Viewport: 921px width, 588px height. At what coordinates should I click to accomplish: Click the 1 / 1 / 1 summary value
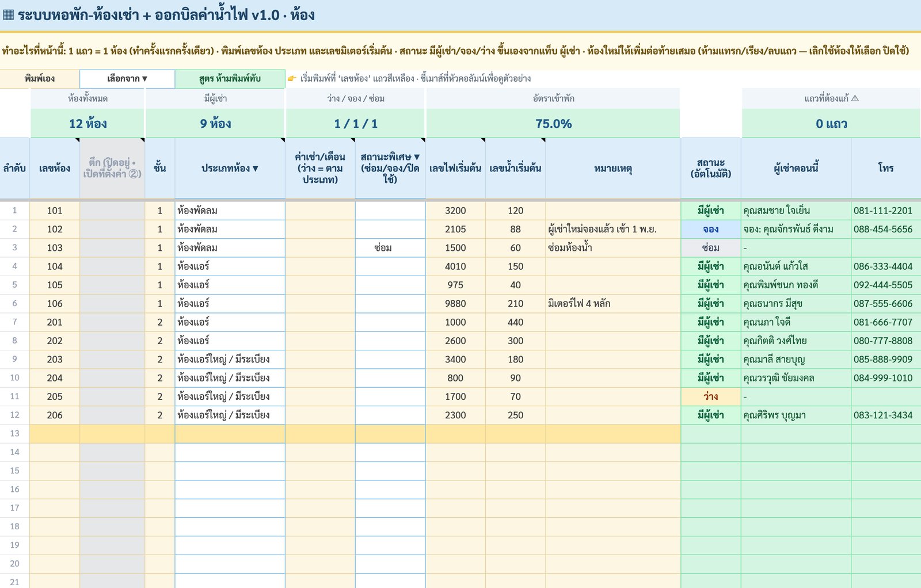click(356, 124)
